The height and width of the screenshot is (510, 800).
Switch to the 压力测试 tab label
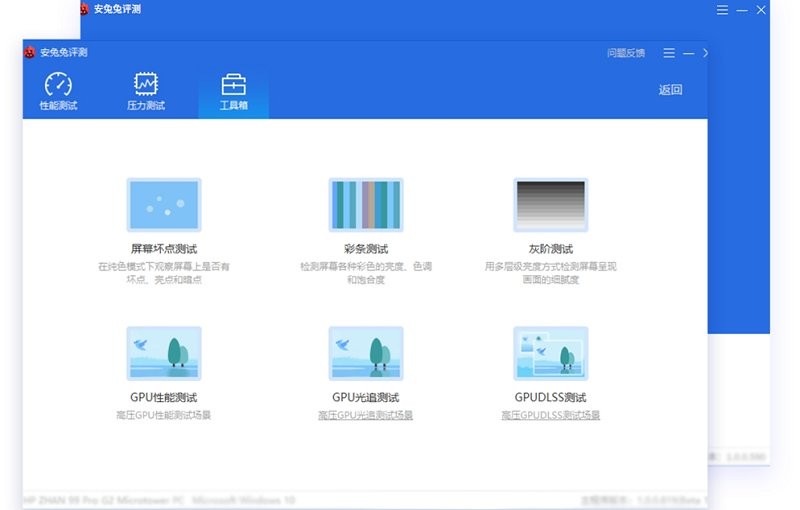(x=146, y=105)
